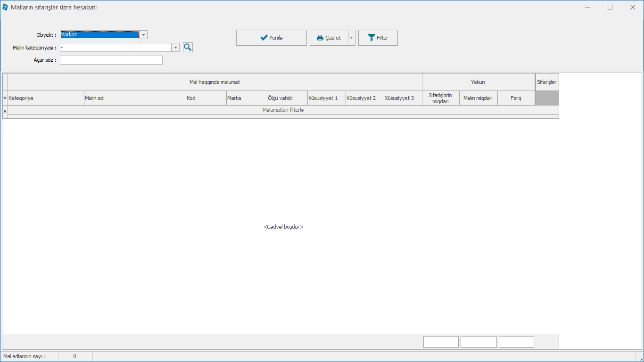Click the Xüsusiyyət 1 column header

point(326,98)
